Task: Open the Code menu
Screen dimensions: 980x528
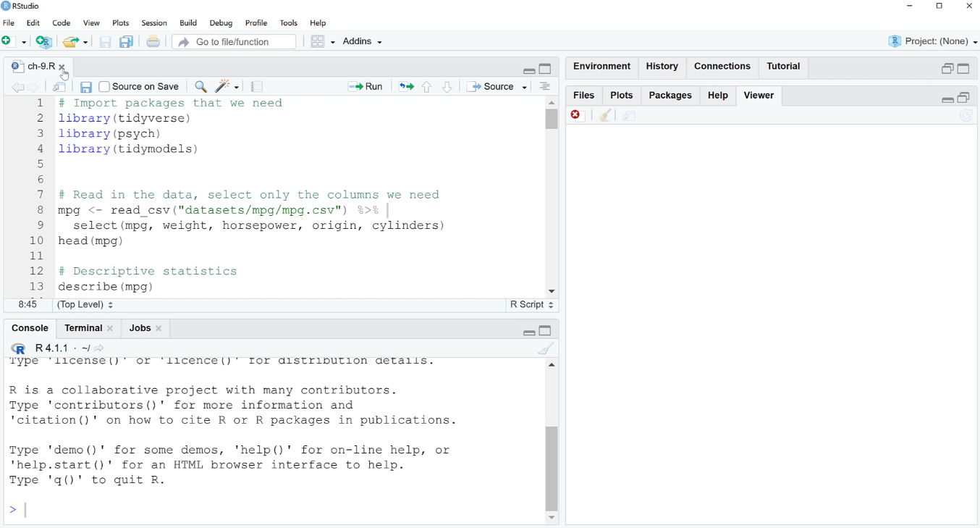Action: [x=62, y=23]
